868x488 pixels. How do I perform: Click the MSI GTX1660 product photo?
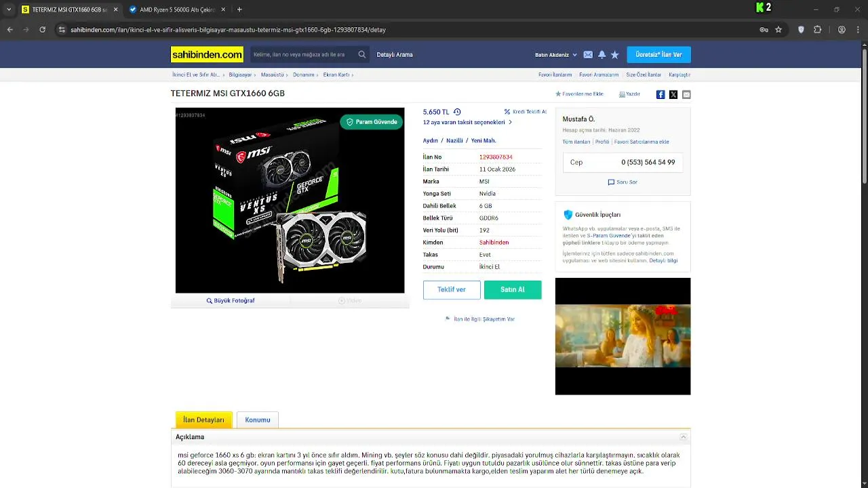(290, 200)
